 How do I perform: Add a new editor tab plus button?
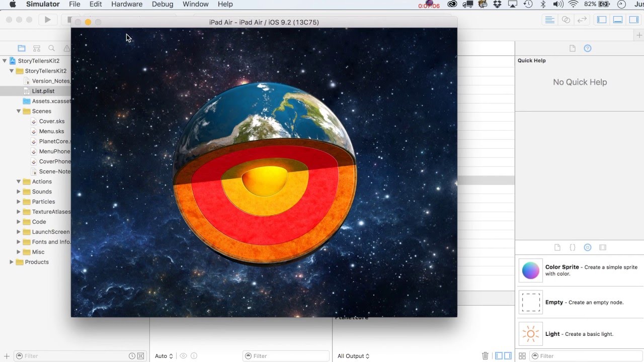(x=639, y=35)
